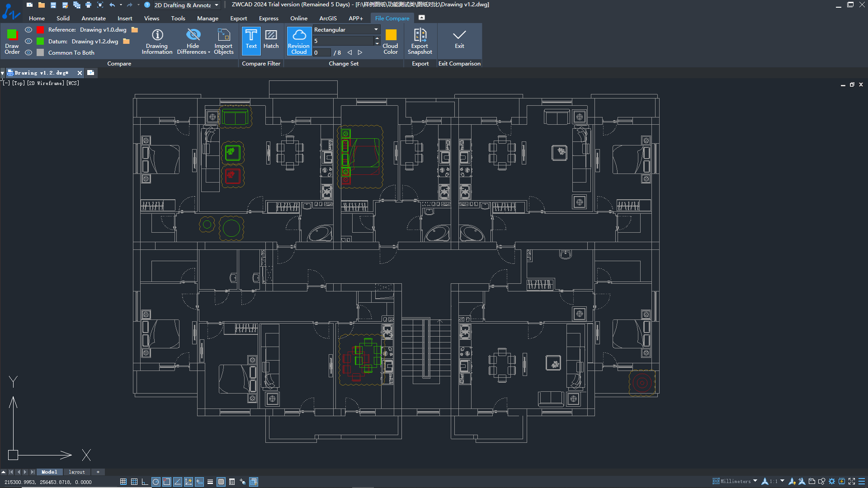Go to next change set arrow

click(360, 52)
